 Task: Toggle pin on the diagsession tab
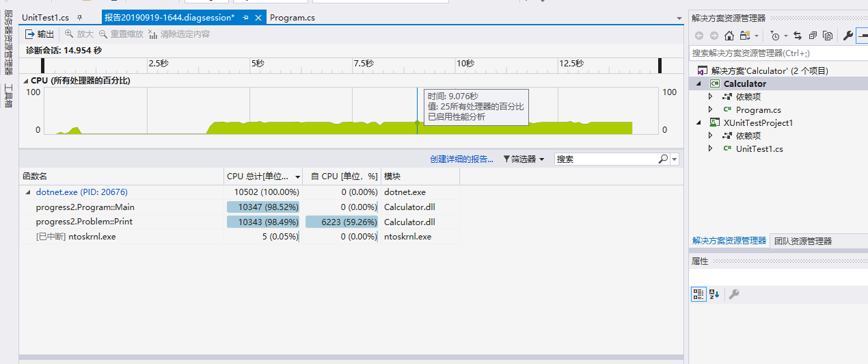click(x=245, y=18)
